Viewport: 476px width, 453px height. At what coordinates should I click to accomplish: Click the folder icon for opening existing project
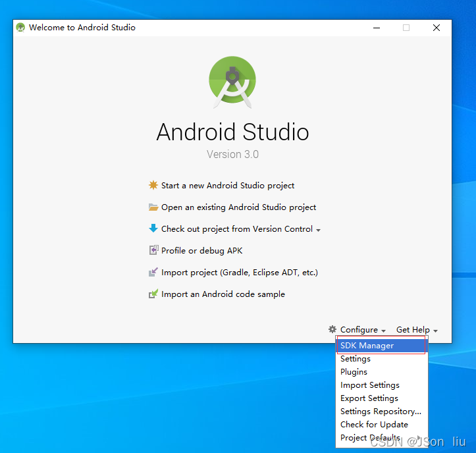[x=153, y=207]
